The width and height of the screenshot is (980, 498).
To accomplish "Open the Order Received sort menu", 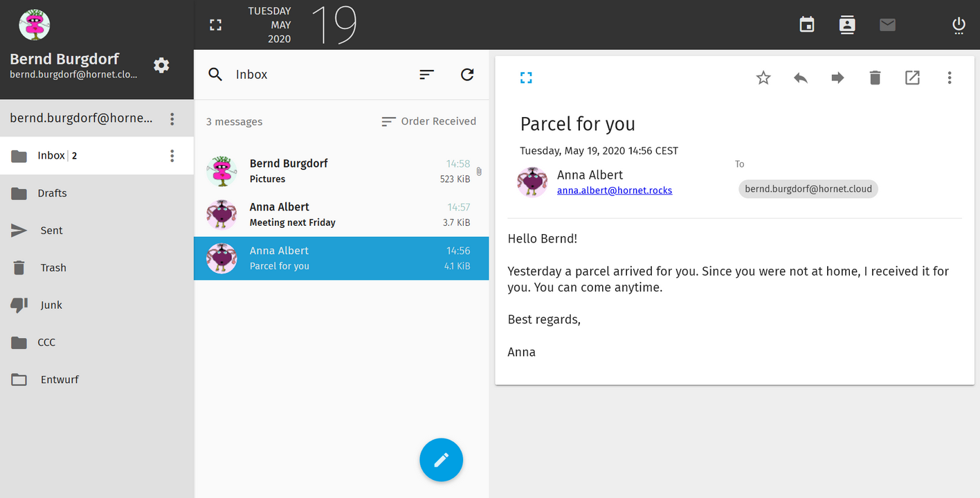I will tap(429, 121).
